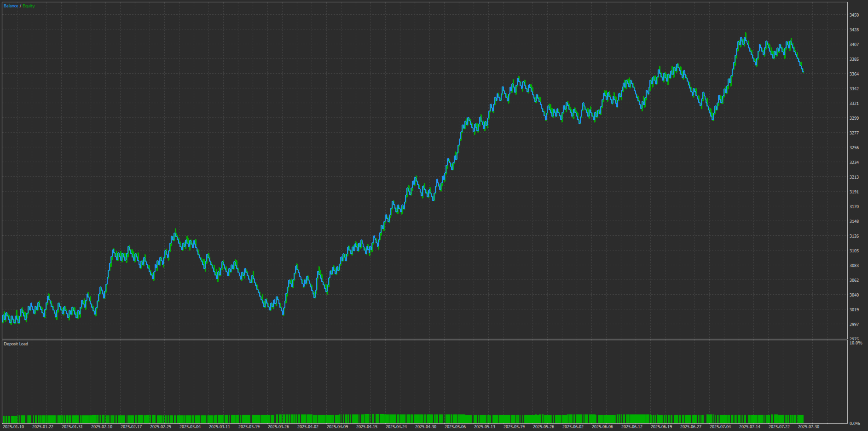Click the 3407 axis value
Screen dimensions: 868x431
coord(854,45)
